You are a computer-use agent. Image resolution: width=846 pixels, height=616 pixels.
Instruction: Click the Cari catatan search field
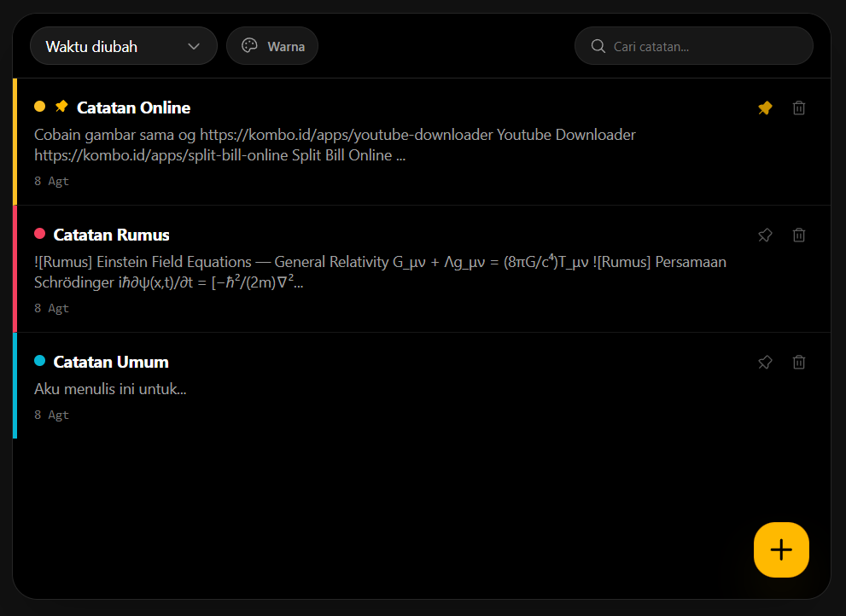coord(694,46)
